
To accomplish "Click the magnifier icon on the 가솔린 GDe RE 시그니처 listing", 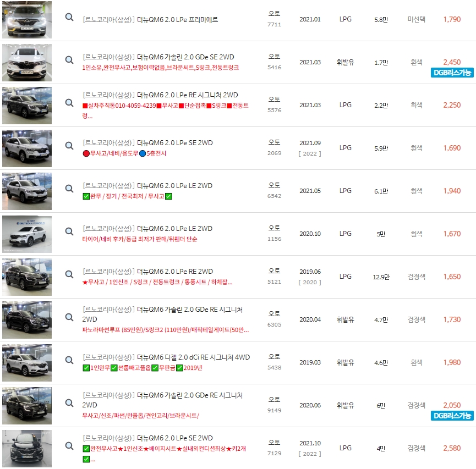I will 69,316.
